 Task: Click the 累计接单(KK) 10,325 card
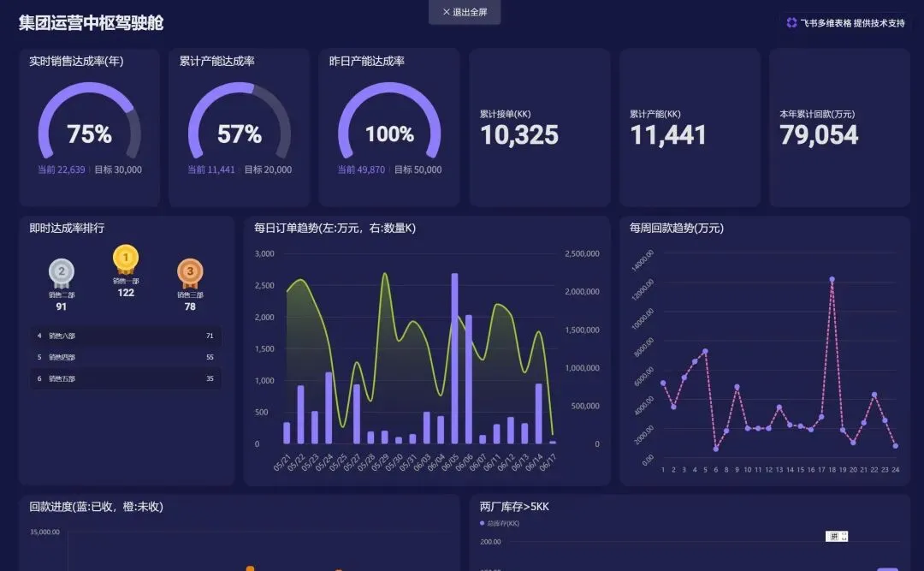pos(540,128)
